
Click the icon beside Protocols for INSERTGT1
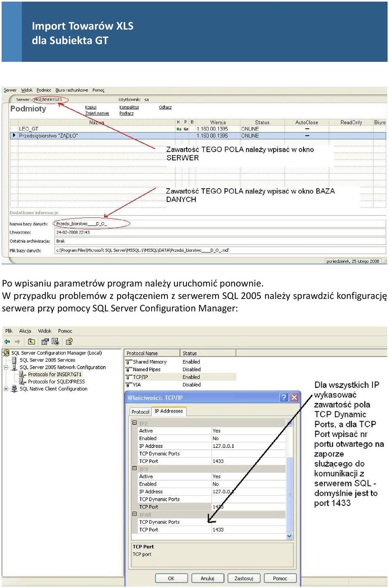(x=23, y=375)
